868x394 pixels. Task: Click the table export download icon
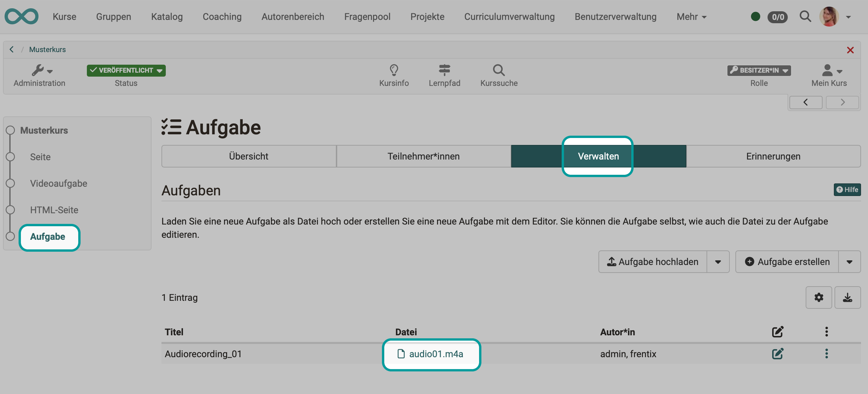[848, 297]
